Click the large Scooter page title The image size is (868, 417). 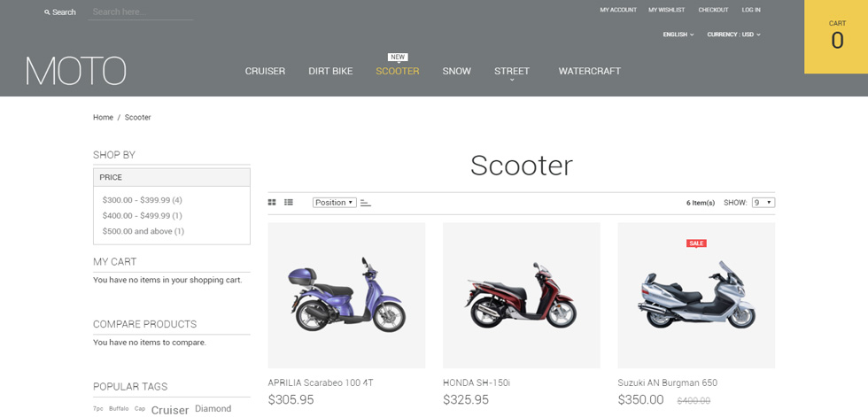tap(522, 166)
